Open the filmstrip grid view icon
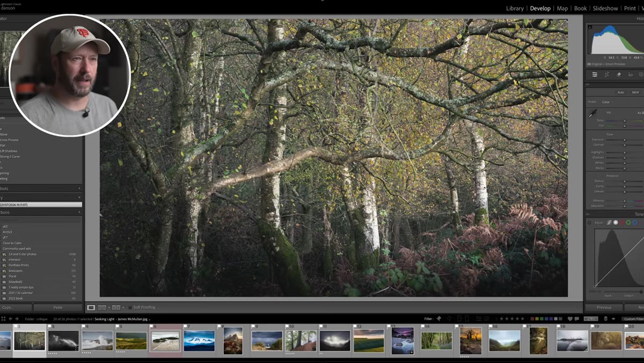Screen dimensions: 644x363 (x=3, y=319)
